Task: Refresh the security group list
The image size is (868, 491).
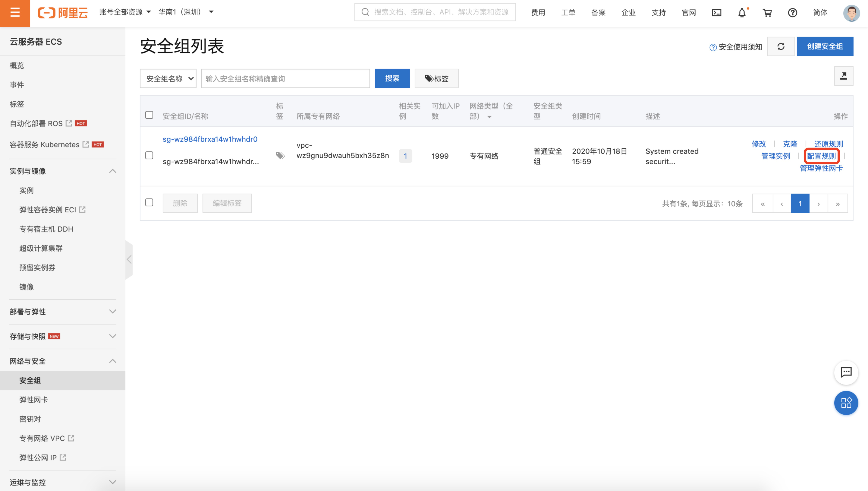Action: click(781, 46)
